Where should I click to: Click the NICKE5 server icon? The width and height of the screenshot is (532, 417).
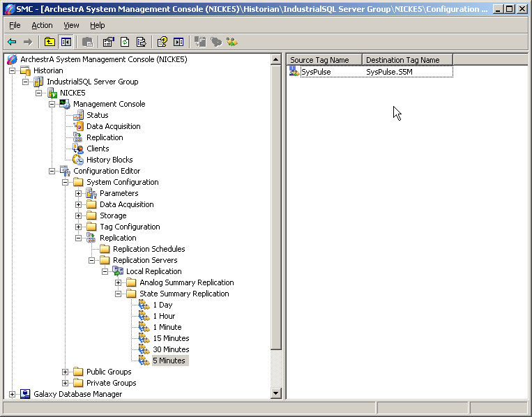point(52,93)
